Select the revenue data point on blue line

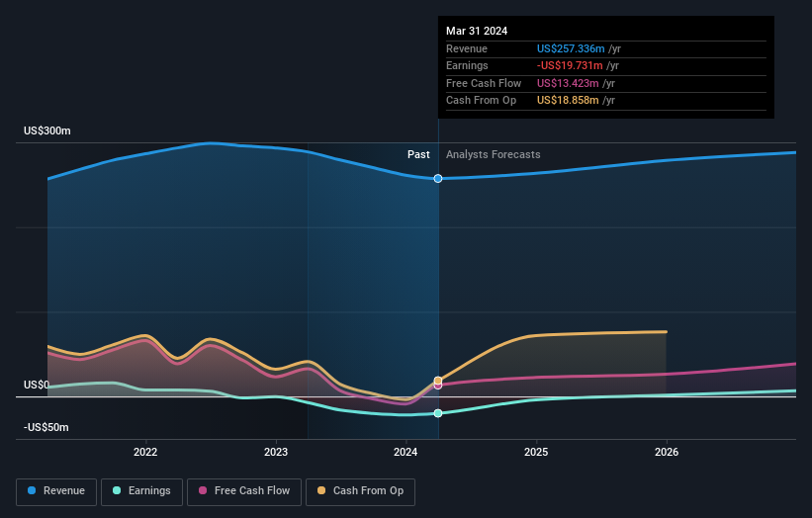(438, 179)
